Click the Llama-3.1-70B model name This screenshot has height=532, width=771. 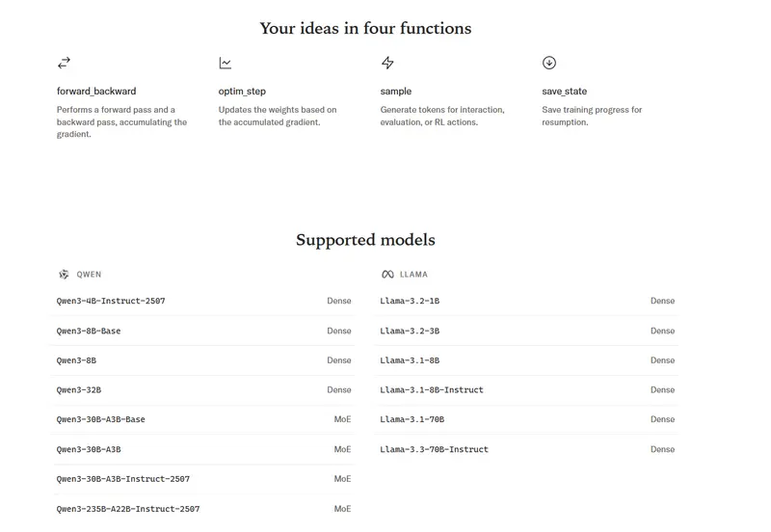(412, 419)
